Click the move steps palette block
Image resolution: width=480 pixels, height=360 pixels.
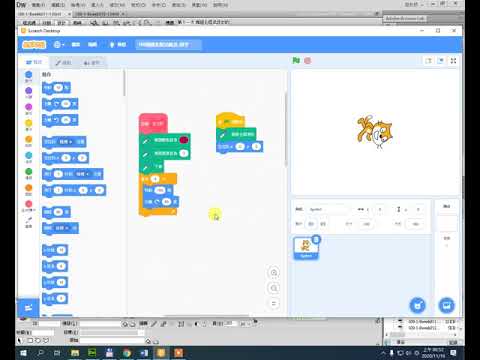pos(56,88)
